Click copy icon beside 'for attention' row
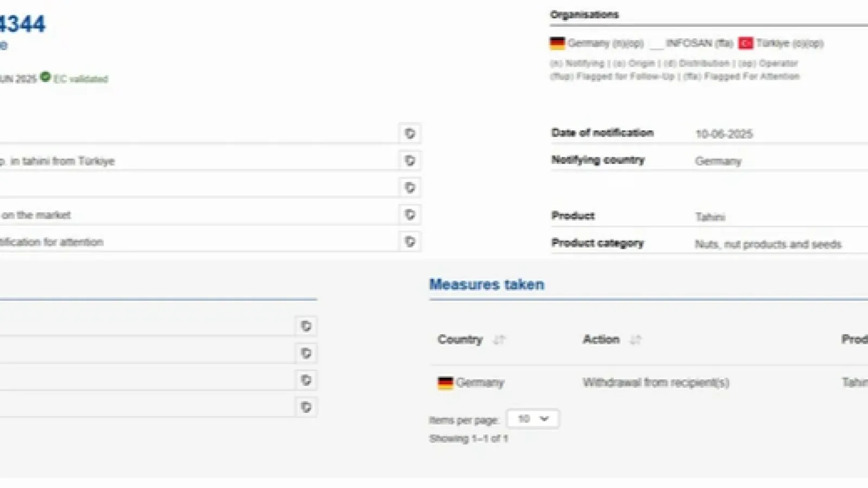Image resolution: width=868 pixels, height=488 pixels. 410,242
